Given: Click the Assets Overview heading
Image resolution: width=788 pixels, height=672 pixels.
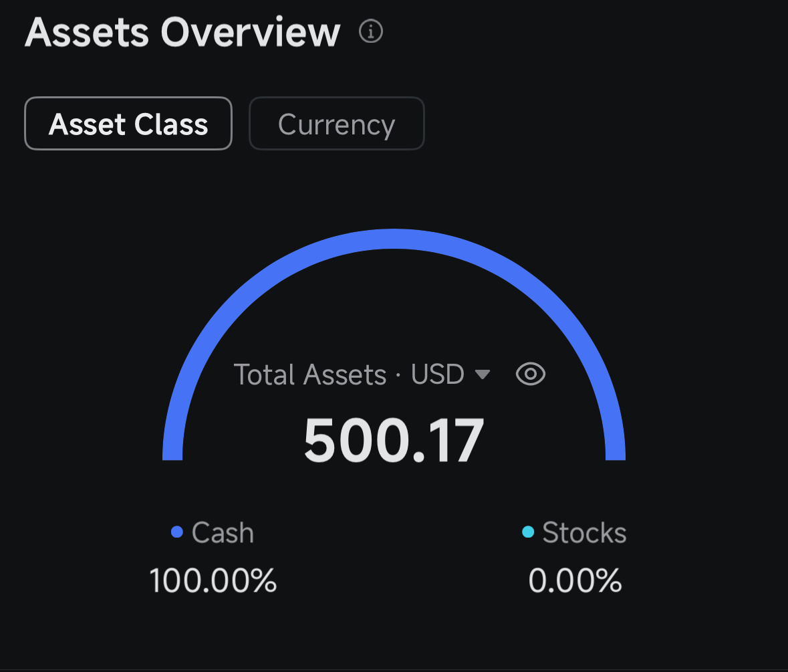Looking at the screenshot, I should tap(182, 31).
